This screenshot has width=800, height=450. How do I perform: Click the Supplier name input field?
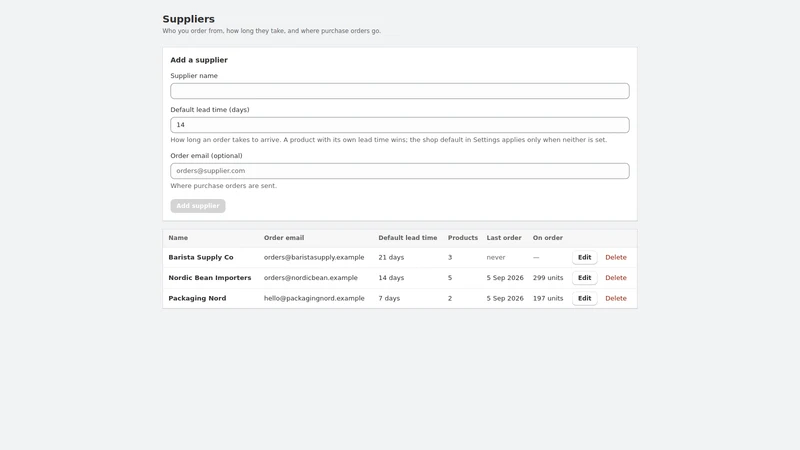(399, 91)
